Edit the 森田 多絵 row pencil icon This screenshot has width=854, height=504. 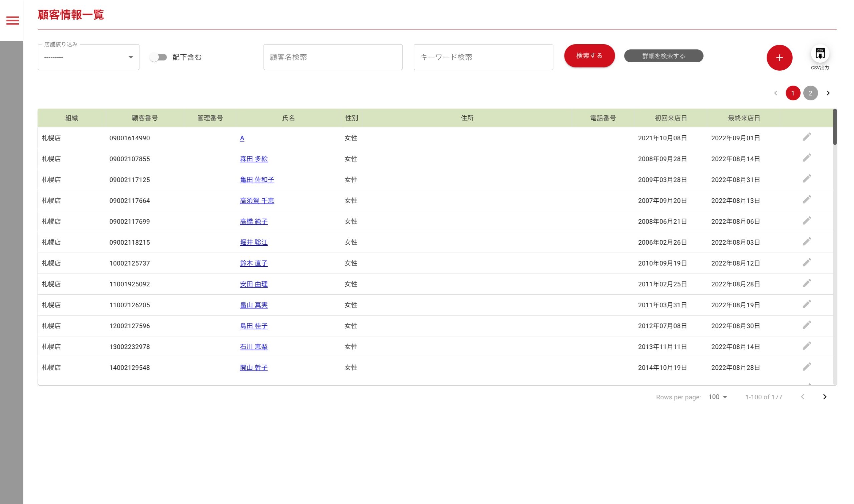coord(806,158)
